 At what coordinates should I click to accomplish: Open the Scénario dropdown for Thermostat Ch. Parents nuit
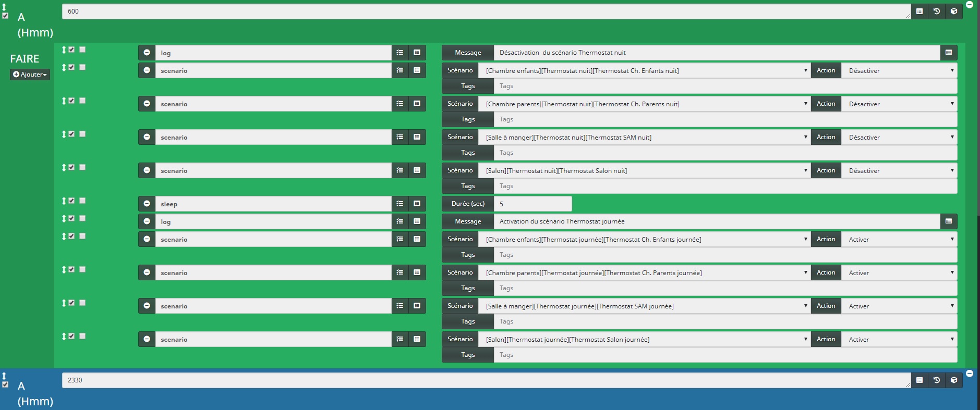pos(645,104)
